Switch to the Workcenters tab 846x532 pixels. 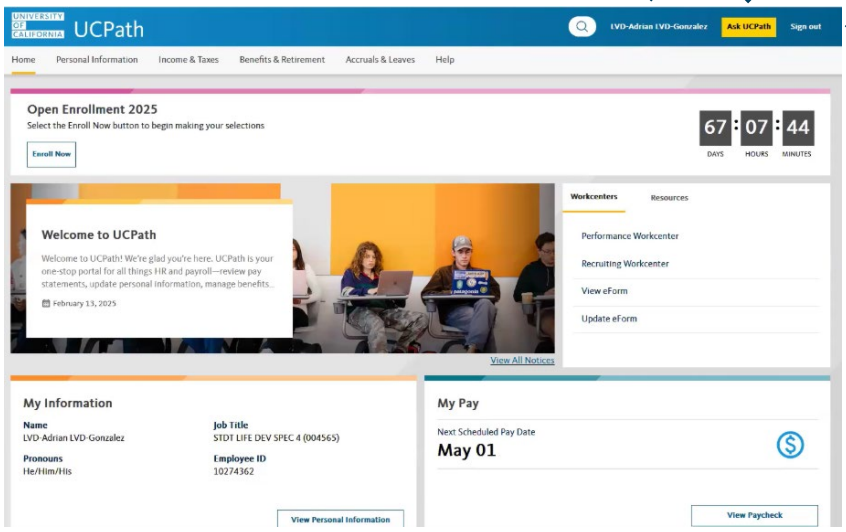point(594,197)
